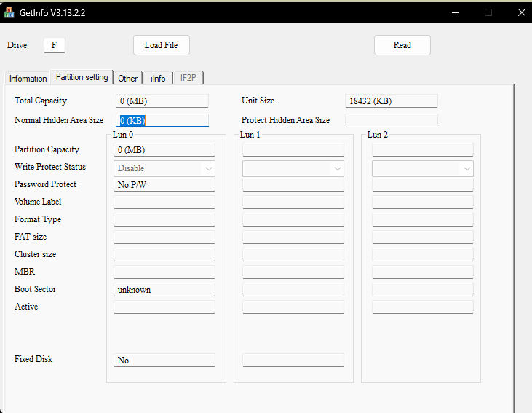This screenshot has height=413, width=532.
Task: Click Lun 2 Volume Label field
Action: pyautogui.click(x=422, y=202)
